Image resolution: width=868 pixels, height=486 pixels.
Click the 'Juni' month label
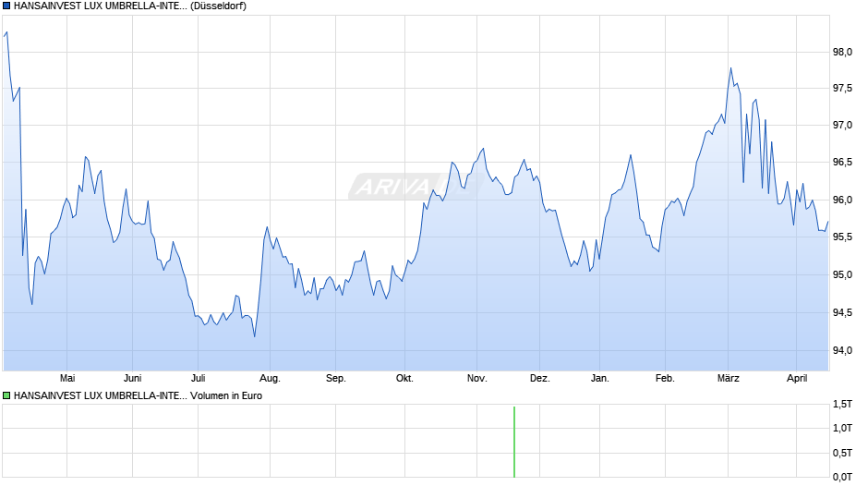132,378
